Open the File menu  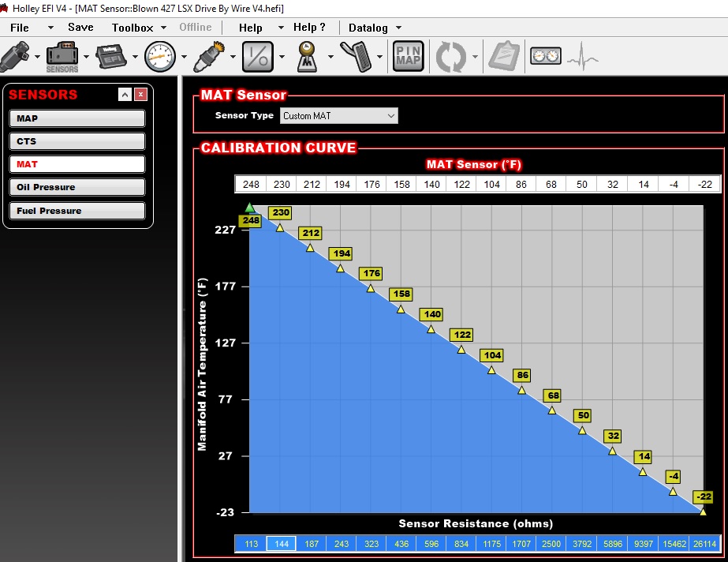click(20, 28)
